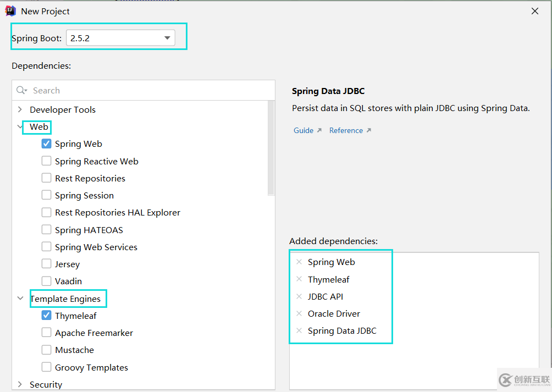Click the search magnifier icon
Screen dimensions: 552x392
(x=22, y=91)
